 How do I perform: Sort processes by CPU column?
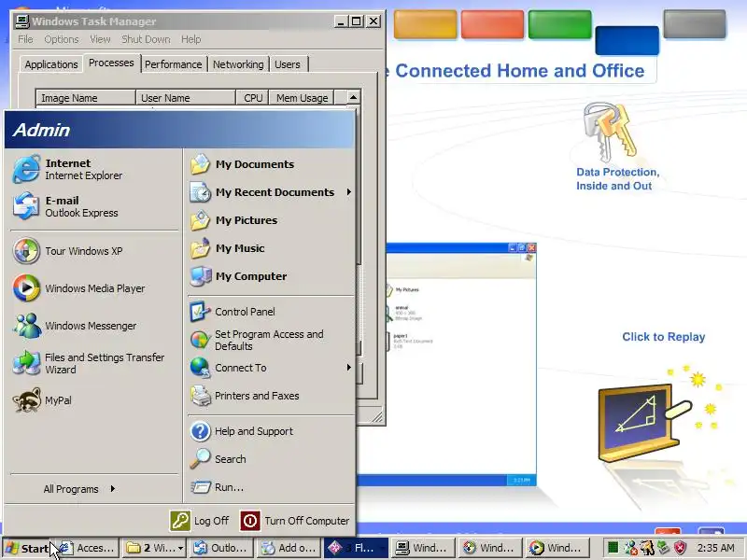point(252,98)
